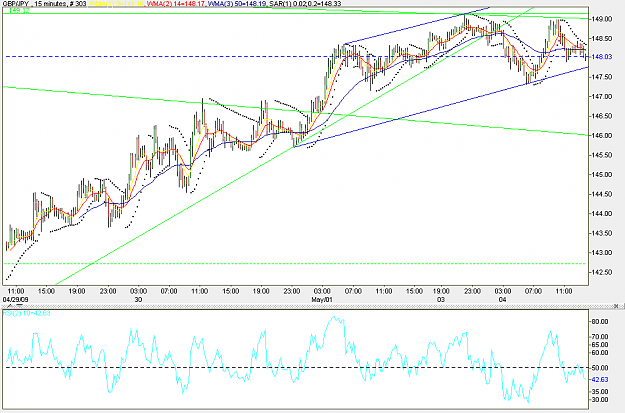Click the 04/29/09 date label
The width and height of the screenshot is (625, 413).
point(16,299)
